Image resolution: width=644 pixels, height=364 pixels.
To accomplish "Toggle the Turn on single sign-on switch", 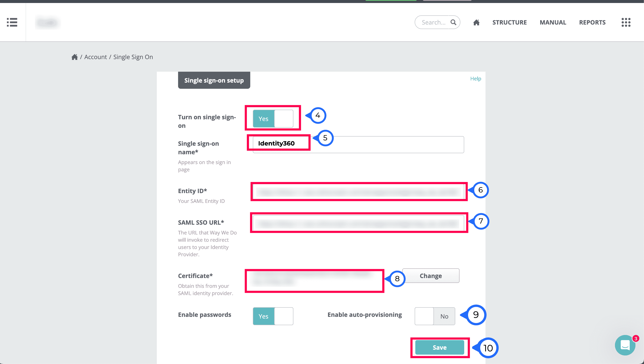I will point(273,119).
